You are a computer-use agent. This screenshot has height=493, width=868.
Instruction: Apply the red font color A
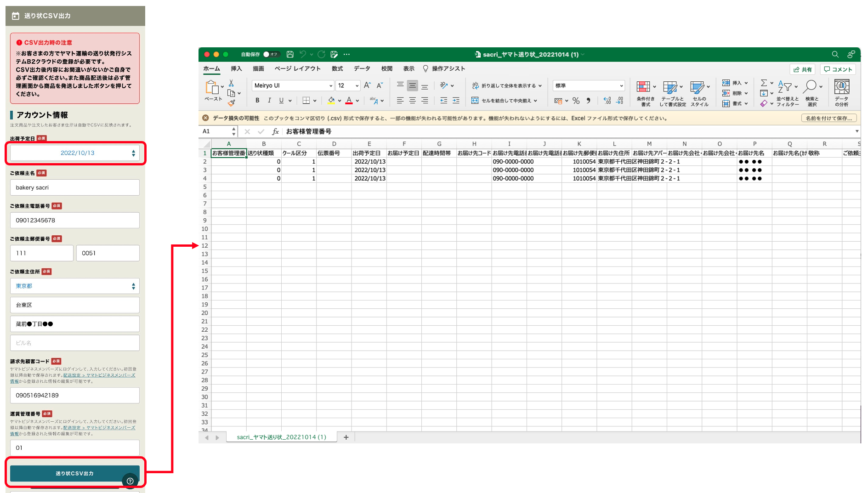349,100
